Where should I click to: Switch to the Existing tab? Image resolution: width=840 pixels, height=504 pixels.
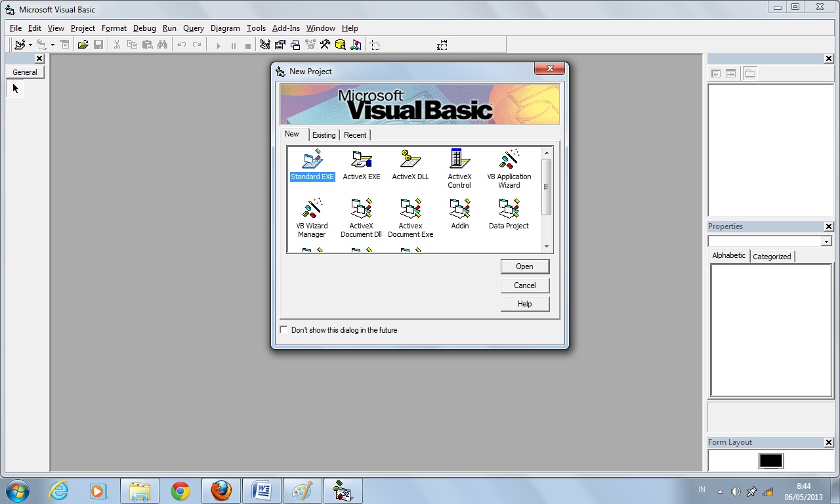(x=324, y=135)
